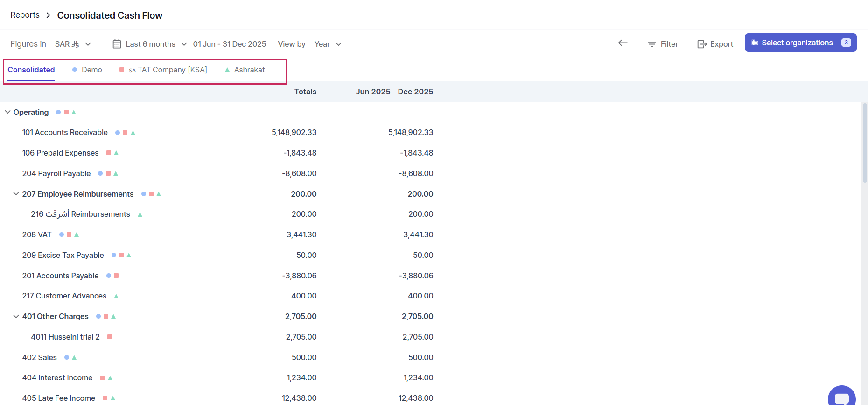Collapse 207 Employee Reimbursements row

[x=16, y=194]
